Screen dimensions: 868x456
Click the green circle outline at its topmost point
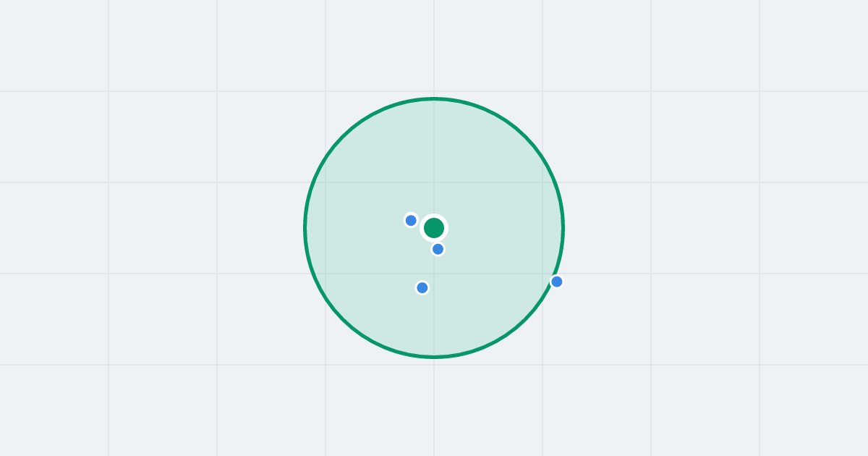tap(434, 98)
